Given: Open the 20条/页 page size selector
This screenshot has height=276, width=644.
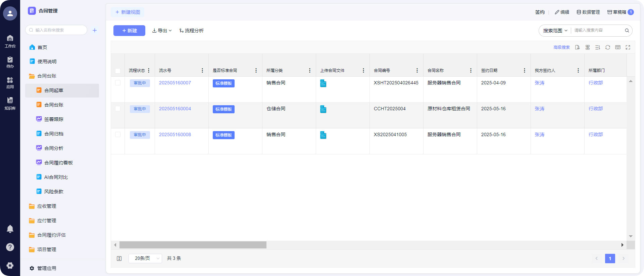Looking at the screenshot, I should point(145,258).
